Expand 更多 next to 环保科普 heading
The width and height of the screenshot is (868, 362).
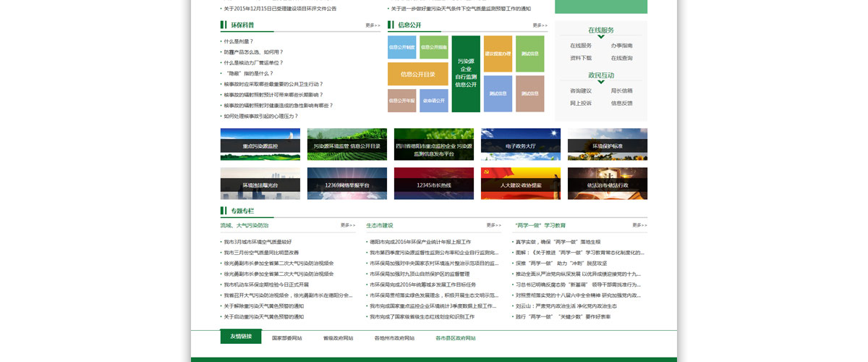click(373, 25)
